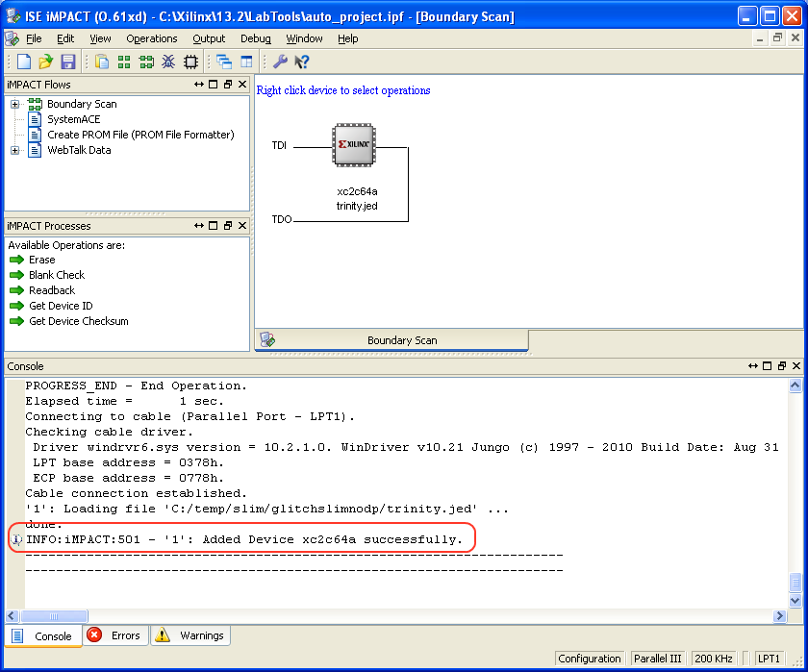Switch to the Warnings tab
This screenshot has width=808, height=672.
pyautogui.click(x=190, y=635)
